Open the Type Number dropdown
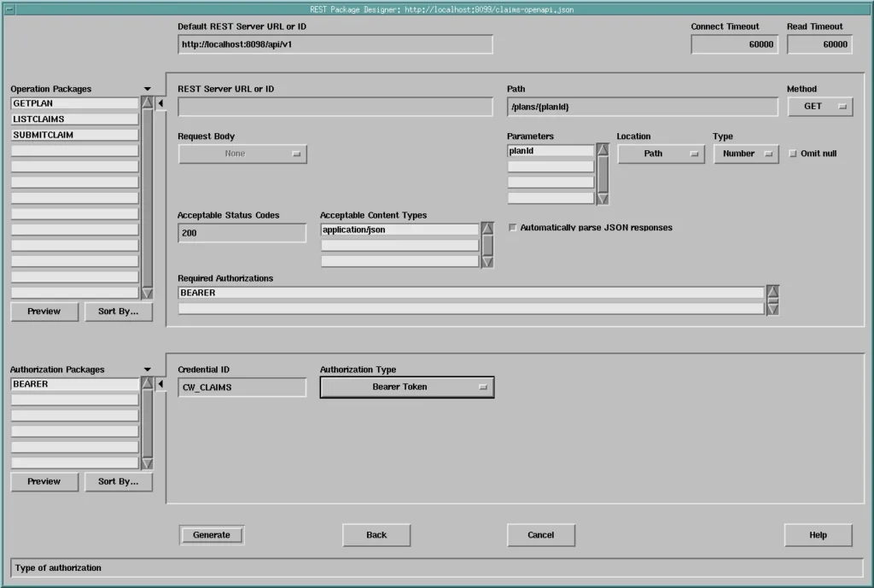This screenshot has width=874, height=588. click(x=746, y=154)
